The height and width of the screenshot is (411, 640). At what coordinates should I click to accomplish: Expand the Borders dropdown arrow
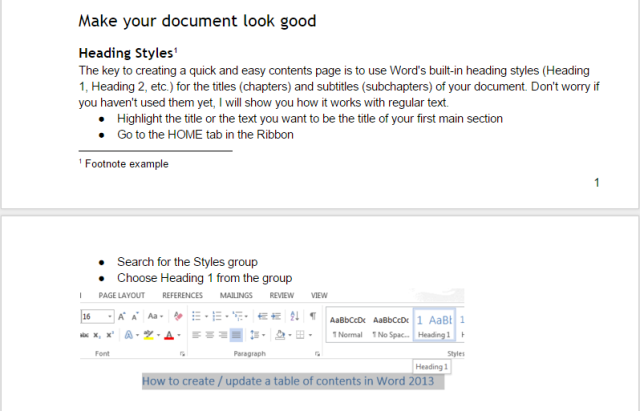pyautogui.click(x=310, y=335)
